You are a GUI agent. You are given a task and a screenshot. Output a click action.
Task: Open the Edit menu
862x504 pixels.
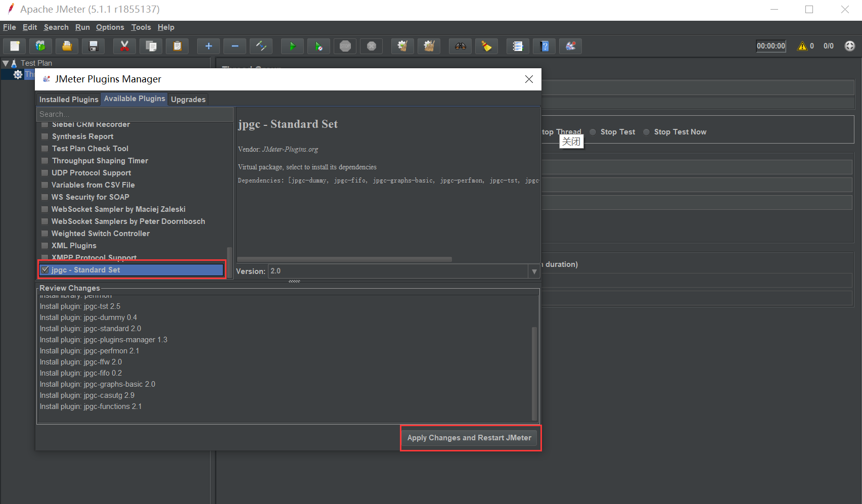(30, 27)
